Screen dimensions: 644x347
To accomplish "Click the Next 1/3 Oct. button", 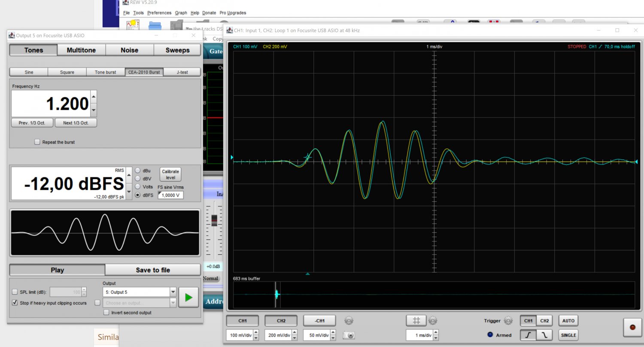I will click(x=76, y=123).
